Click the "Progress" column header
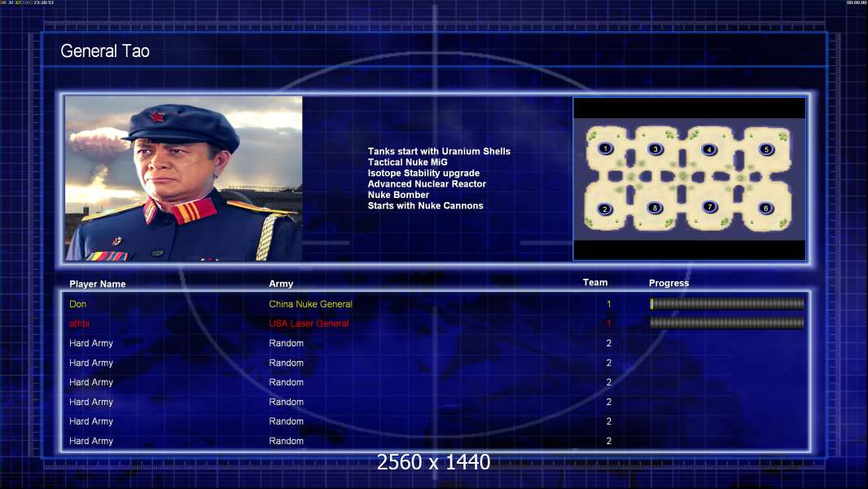This screenshot has width=868, height=489. coord(669,283)
